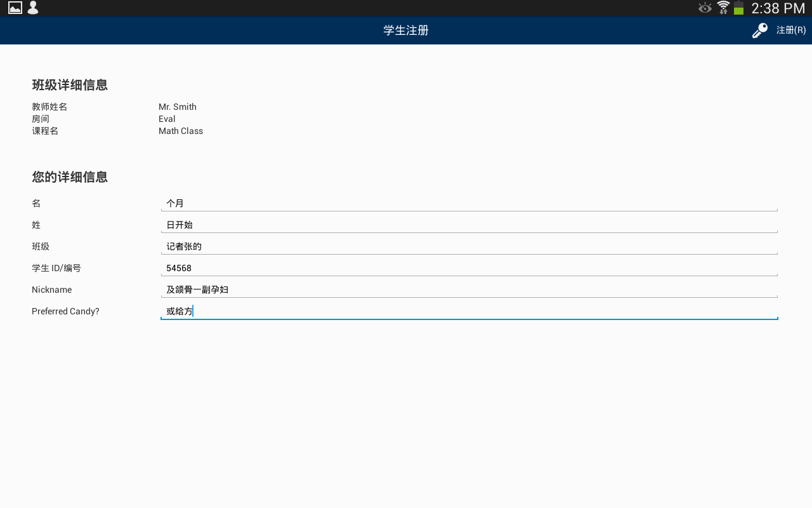
Task: Tap the eye smart-stay status icon
Action: coord(705,8)
